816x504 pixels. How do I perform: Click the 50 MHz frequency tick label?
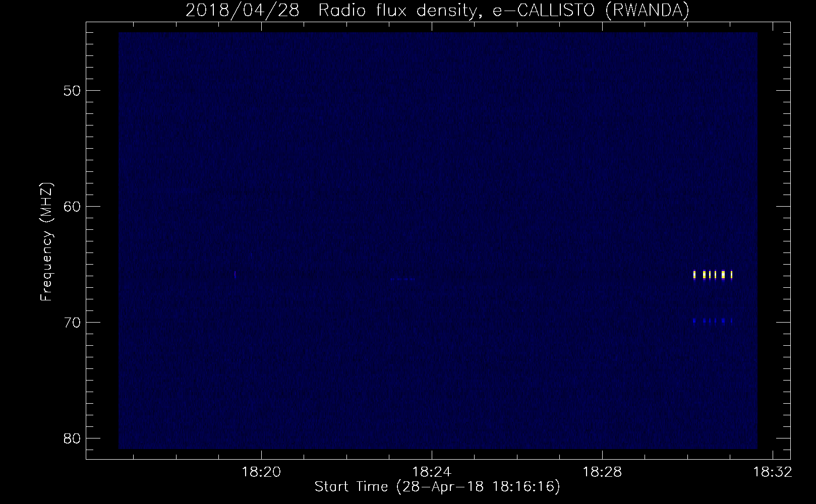coord(72,91)
